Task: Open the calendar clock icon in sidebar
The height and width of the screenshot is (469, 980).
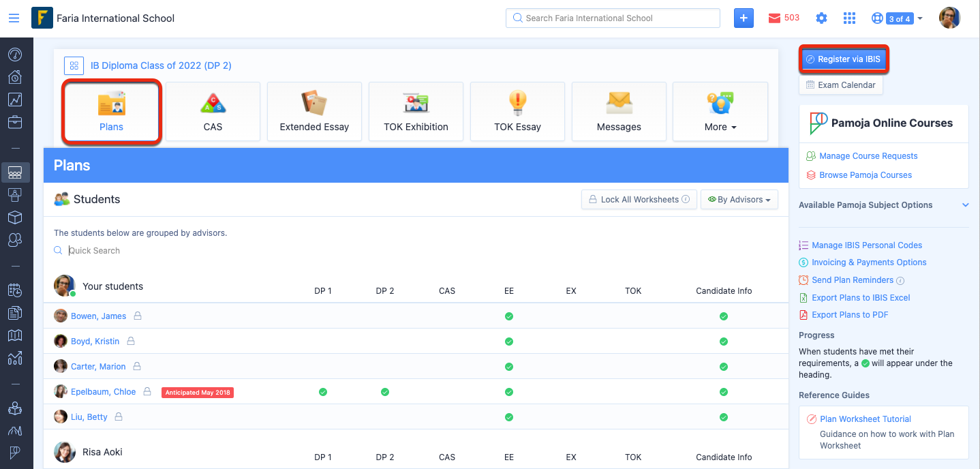Action: [x=15, y=290]
